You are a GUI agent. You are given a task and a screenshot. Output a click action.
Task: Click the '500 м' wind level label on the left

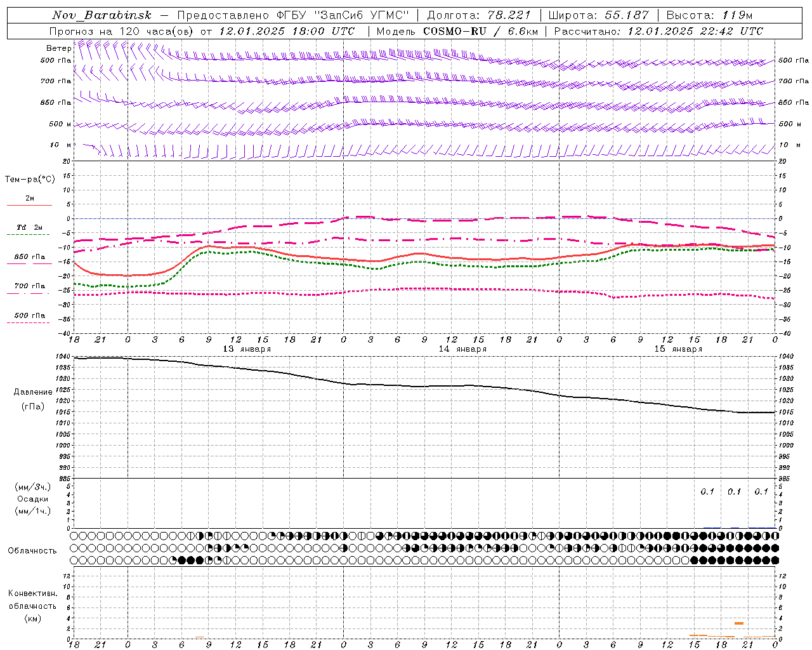click(60, 124)
